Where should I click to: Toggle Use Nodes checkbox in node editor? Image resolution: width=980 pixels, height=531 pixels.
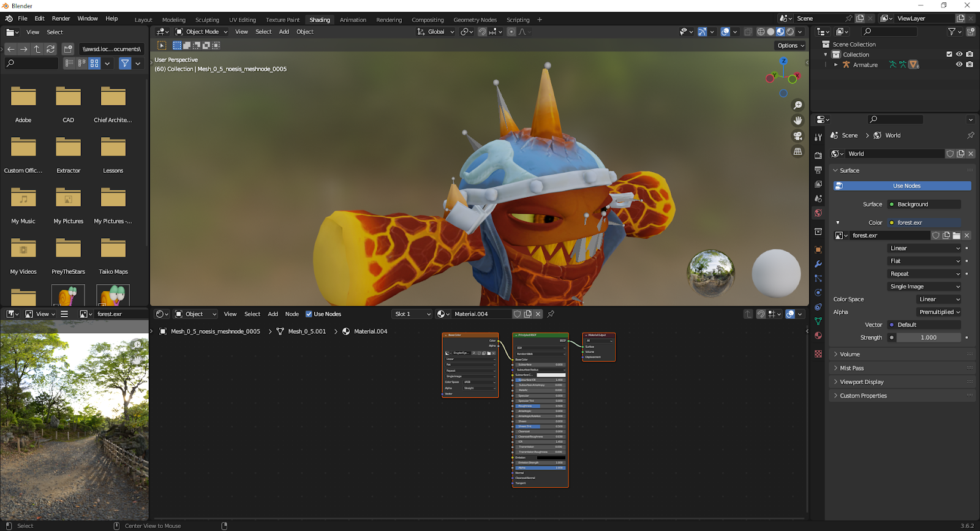[309, 314]
